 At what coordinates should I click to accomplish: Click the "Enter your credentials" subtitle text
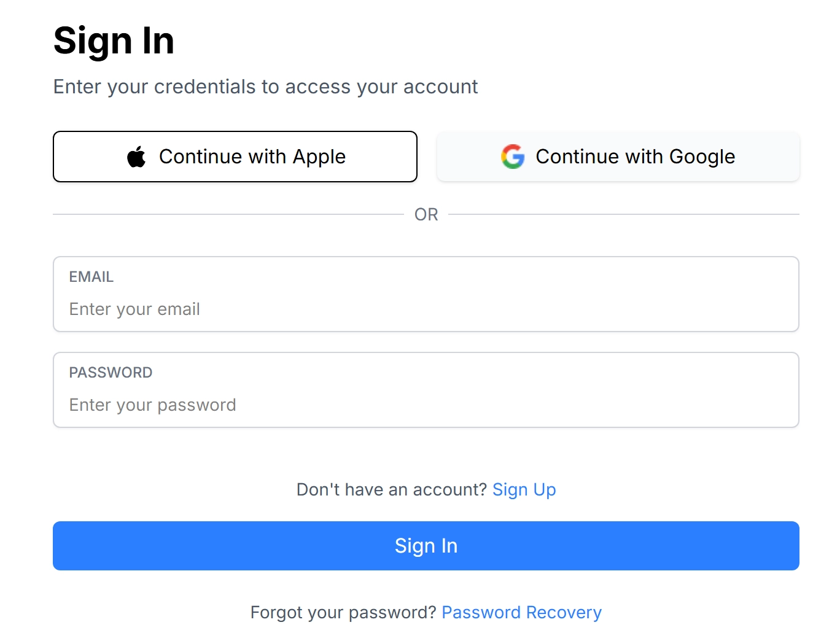point(265,87)
